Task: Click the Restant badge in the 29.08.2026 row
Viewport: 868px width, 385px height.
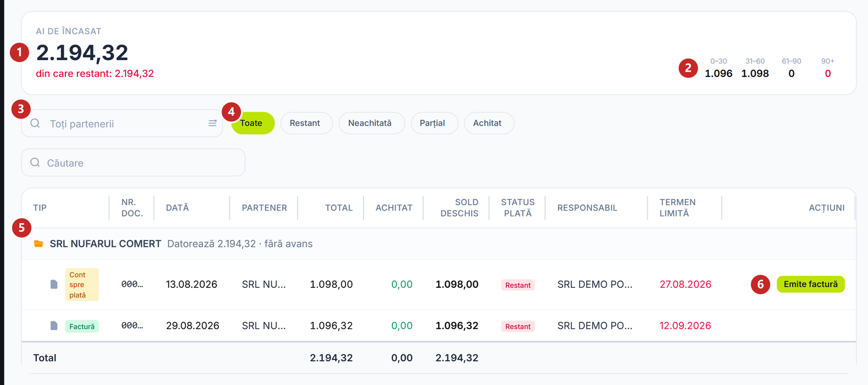Action: 518,327
